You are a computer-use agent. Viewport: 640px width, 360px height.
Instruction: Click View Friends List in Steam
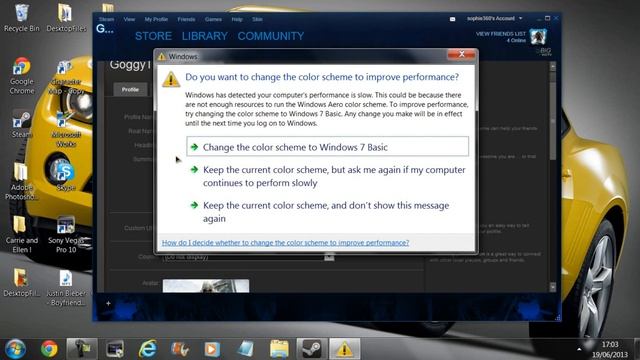(500, 34)
